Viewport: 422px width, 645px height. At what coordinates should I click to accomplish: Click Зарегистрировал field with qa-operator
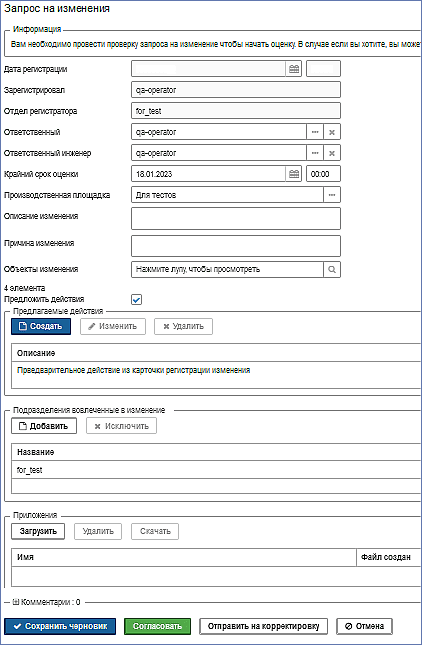tap(236, 90)
